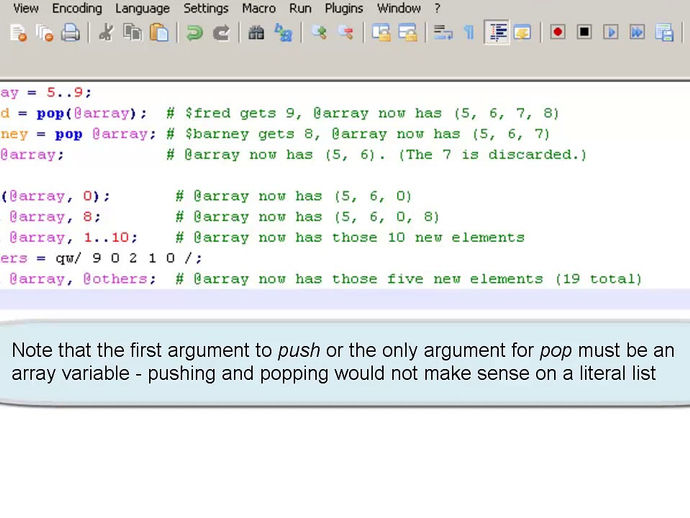
Task: Open the Macro menu
Action: 259,8
